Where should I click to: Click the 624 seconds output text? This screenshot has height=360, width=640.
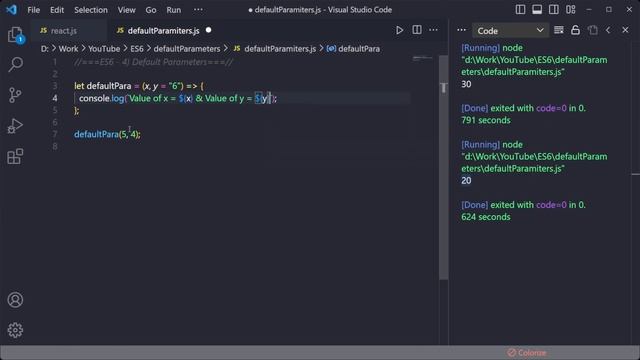(x=486, y=217)
